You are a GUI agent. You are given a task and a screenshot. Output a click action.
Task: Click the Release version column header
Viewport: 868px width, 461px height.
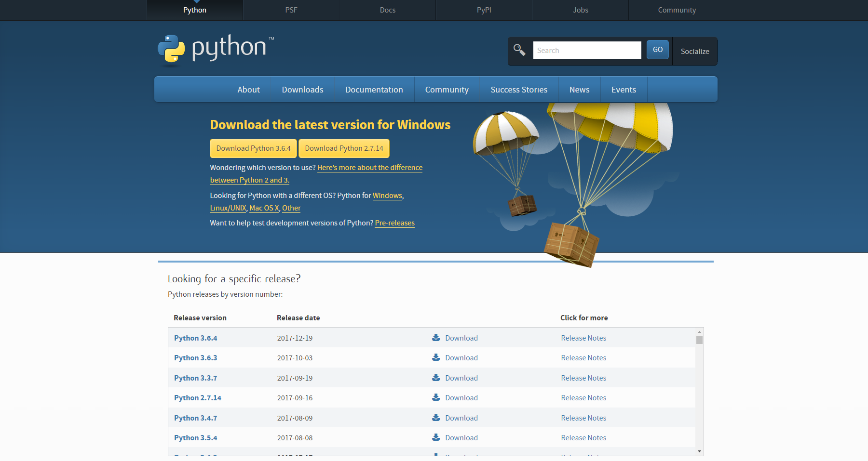[200, 318]
